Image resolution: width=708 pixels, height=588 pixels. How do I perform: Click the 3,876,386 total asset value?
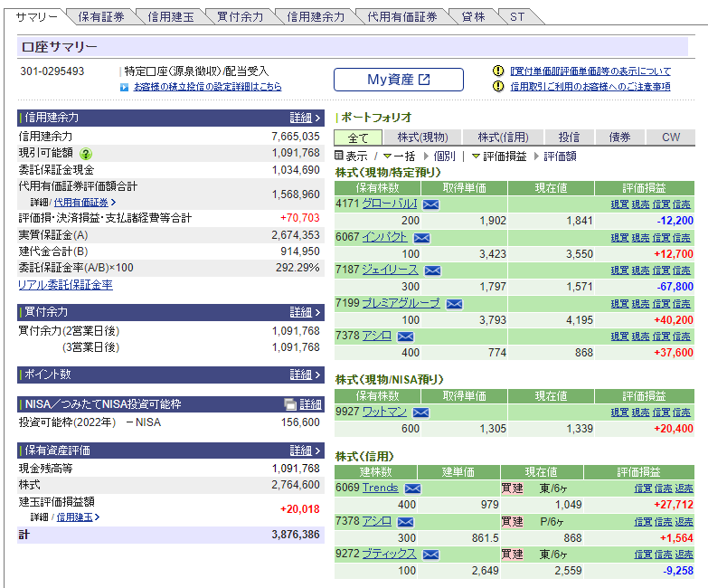tap(296, 535)
